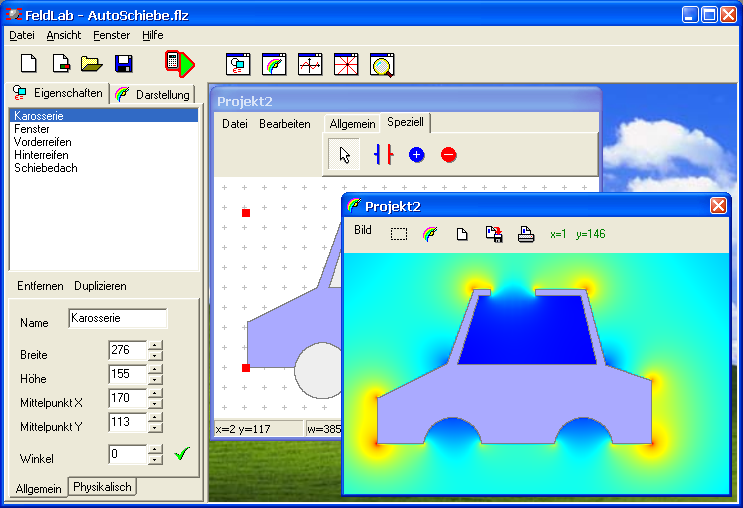Click the Höhe value field
Image resolution: width=743 pixels, height=508 pixels.
point(127,374)
